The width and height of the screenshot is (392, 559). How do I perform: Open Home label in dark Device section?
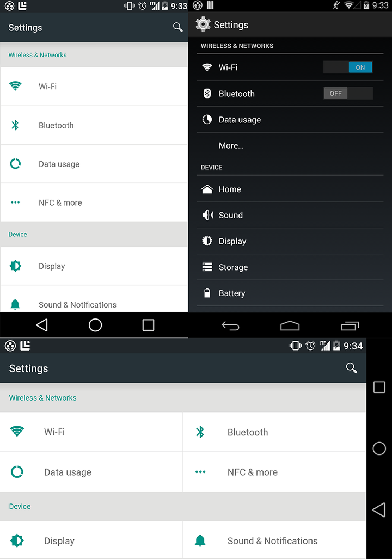230,189
